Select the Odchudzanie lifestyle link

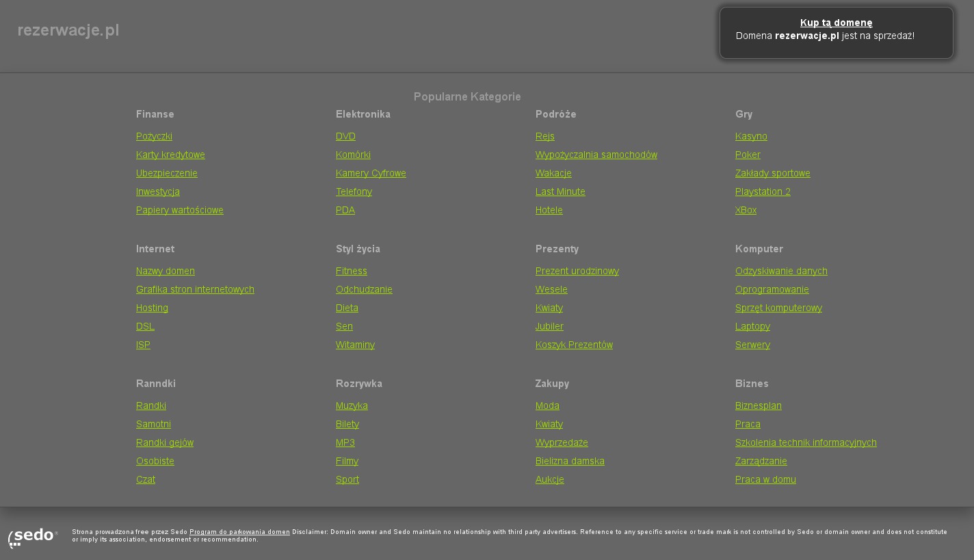pyautogui.click(x=364, y=289)
